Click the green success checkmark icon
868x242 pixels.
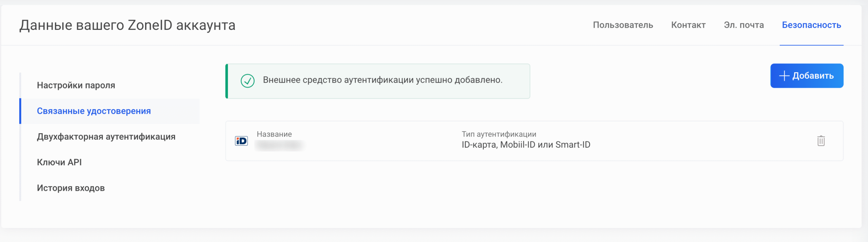(248, 81)
